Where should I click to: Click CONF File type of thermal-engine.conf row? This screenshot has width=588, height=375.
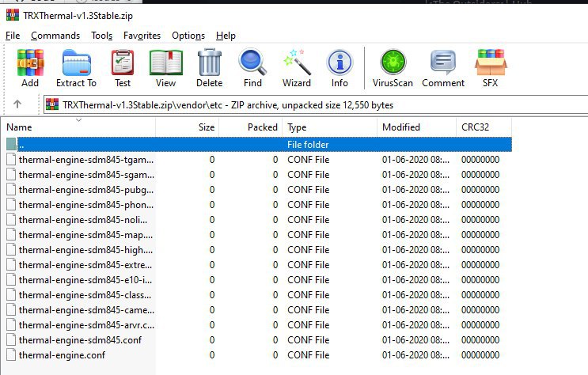pos(309,354)
